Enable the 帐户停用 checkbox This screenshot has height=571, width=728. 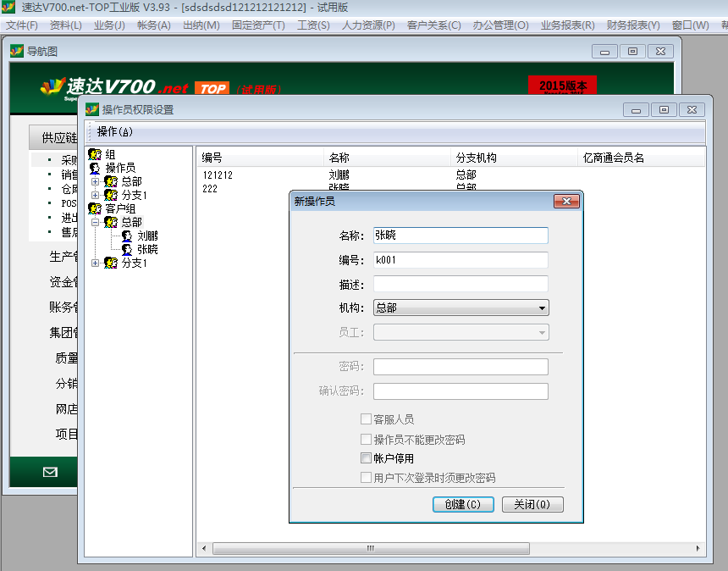click(x=366, y=458)
